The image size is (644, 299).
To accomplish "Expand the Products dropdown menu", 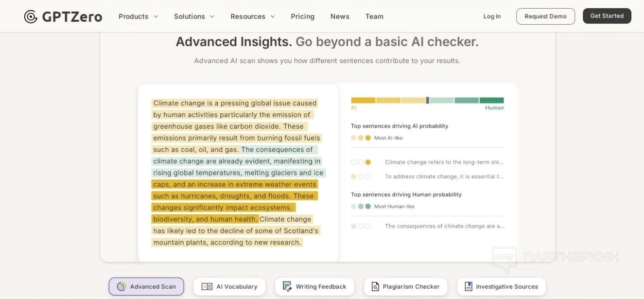I will 139,17.
